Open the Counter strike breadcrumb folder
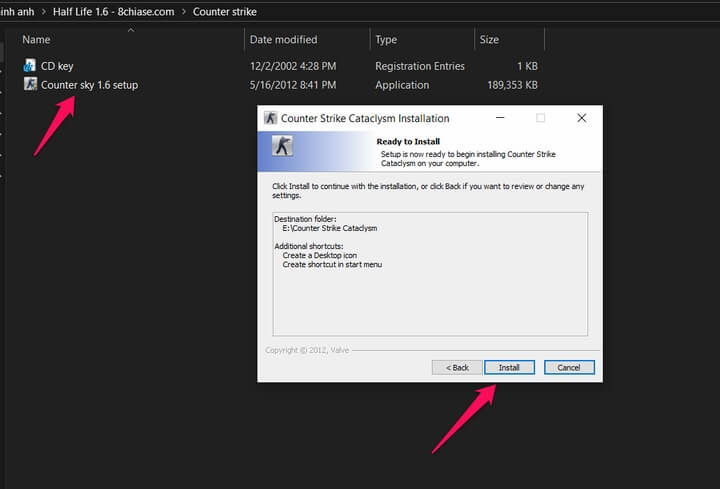 (225, 11)
